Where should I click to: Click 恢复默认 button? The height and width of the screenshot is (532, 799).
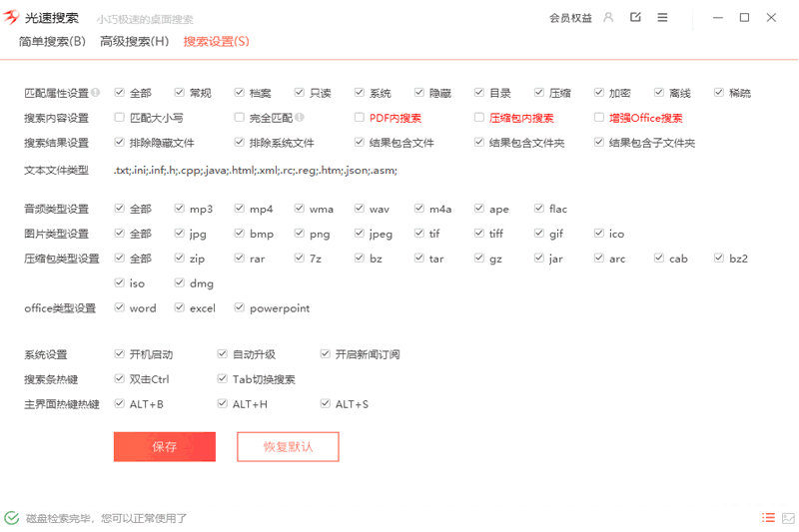click(x=288, y=447)
